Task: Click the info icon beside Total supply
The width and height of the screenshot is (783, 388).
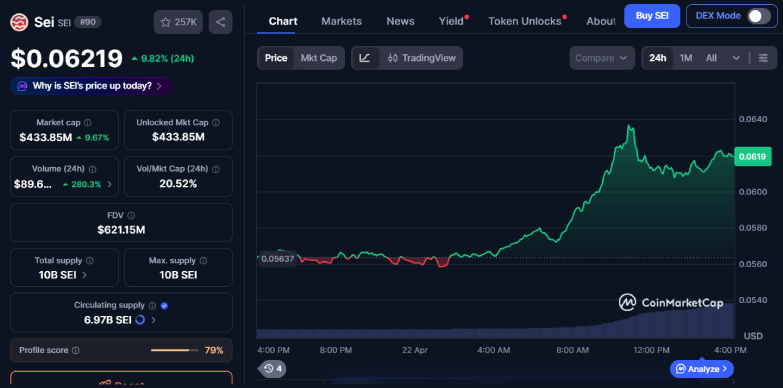Action: point(90,261)
